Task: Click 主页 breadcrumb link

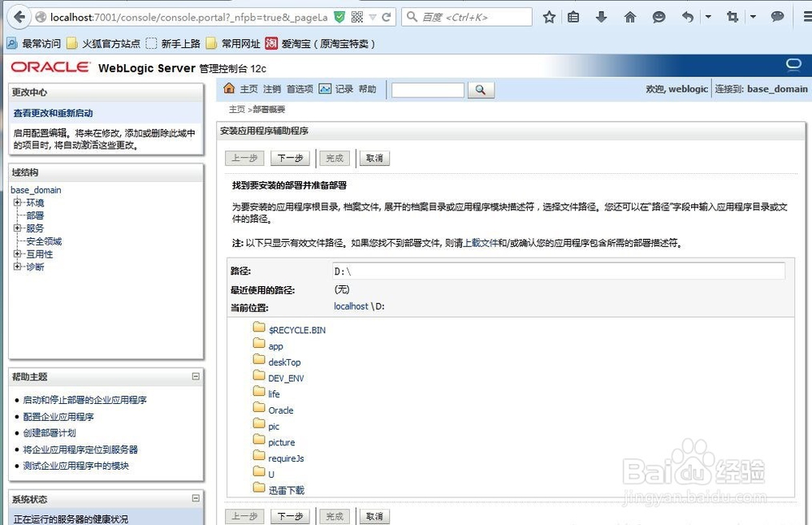Action: point(237,110)
